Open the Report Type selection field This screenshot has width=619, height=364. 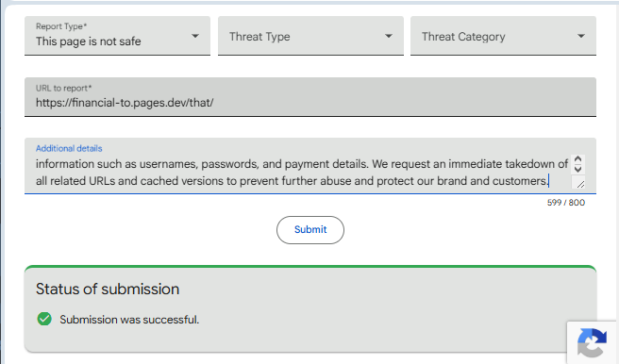[117, 36]
